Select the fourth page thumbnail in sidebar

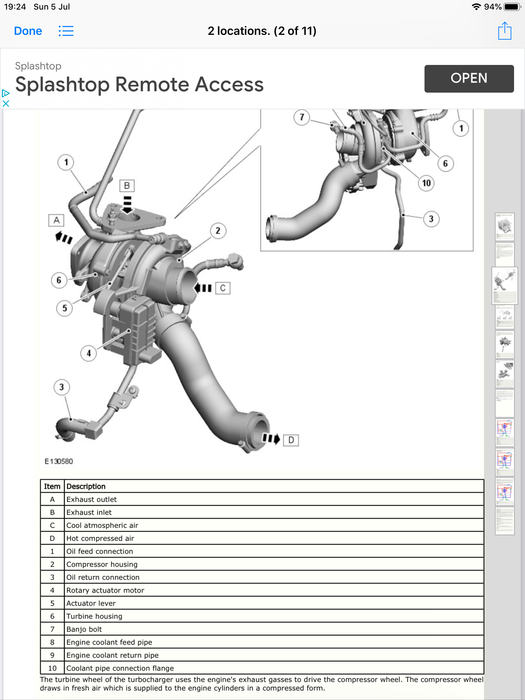tap(504, 316)
